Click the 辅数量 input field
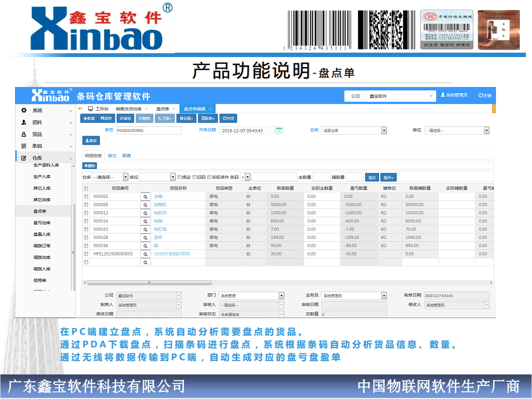 tap(355, 177)
